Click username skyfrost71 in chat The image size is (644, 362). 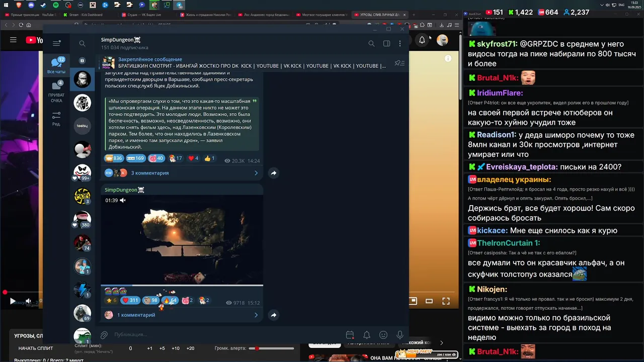pyautogui.click(x=497, y=44)
